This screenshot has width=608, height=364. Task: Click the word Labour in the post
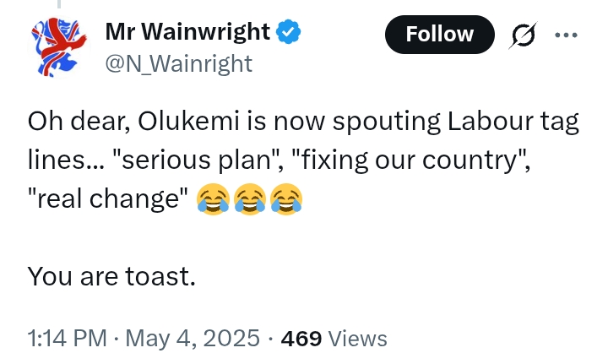tap(489, 121)
